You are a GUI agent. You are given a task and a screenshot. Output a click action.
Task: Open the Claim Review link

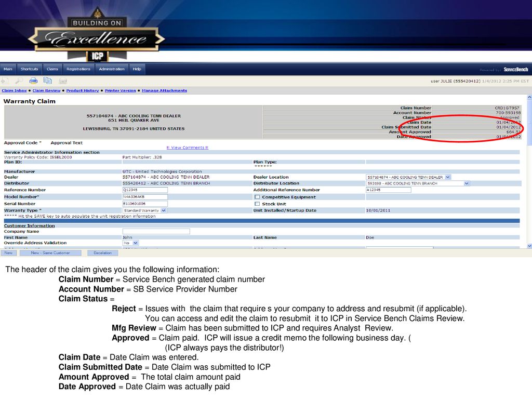click(46, 90)
